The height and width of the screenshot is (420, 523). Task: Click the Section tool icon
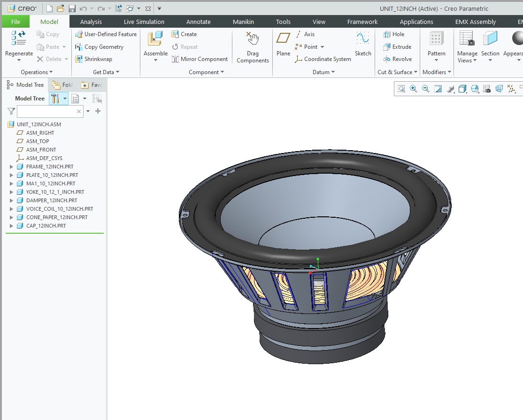coord(490,38)
